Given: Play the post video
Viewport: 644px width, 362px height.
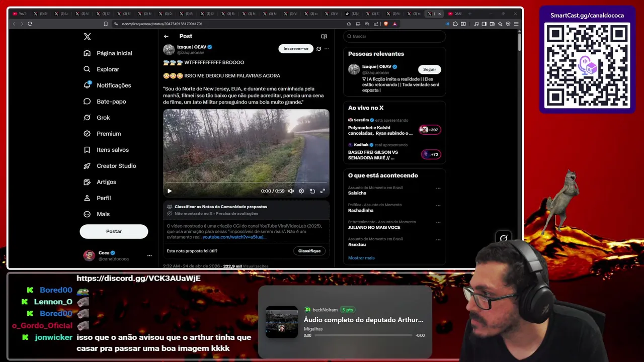Looking at the screenshot, I should [170, 191].
